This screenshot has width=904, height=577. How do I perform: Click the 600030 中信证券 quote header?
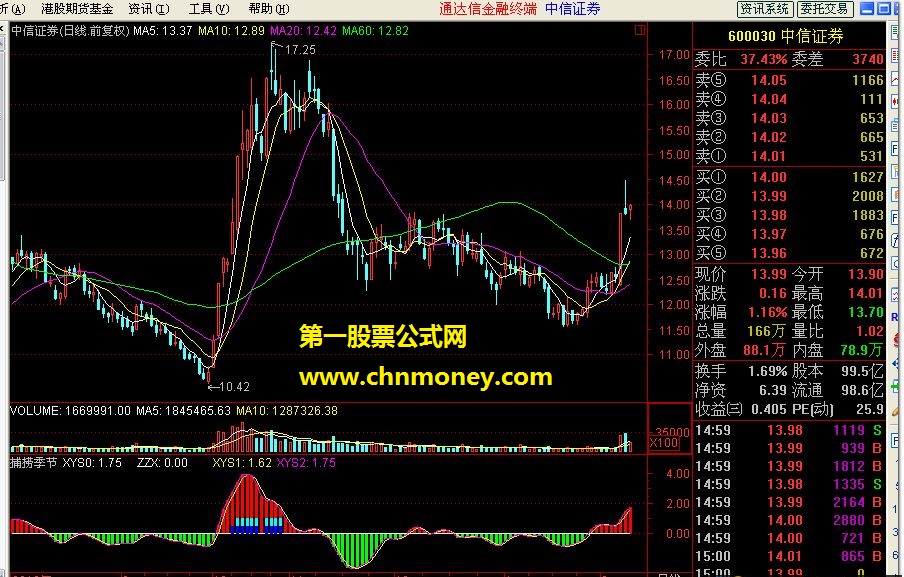[x=785, y=36]
